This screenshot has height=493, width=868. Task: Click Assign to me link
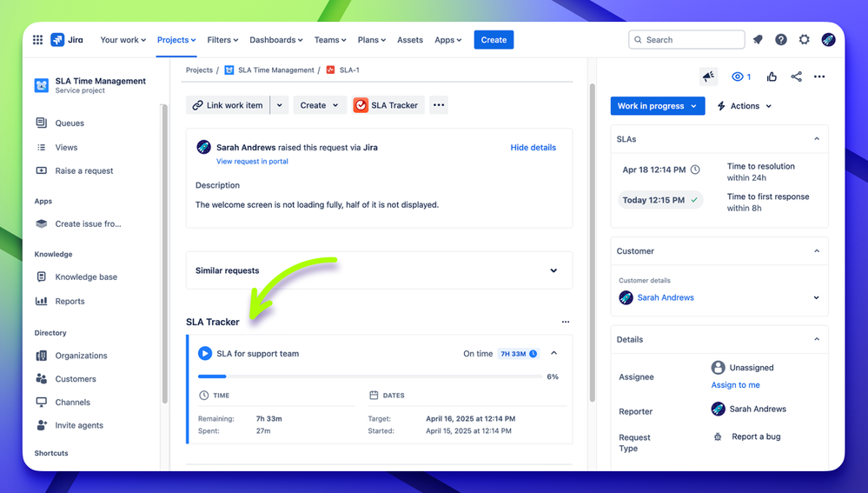coord(735,385)
